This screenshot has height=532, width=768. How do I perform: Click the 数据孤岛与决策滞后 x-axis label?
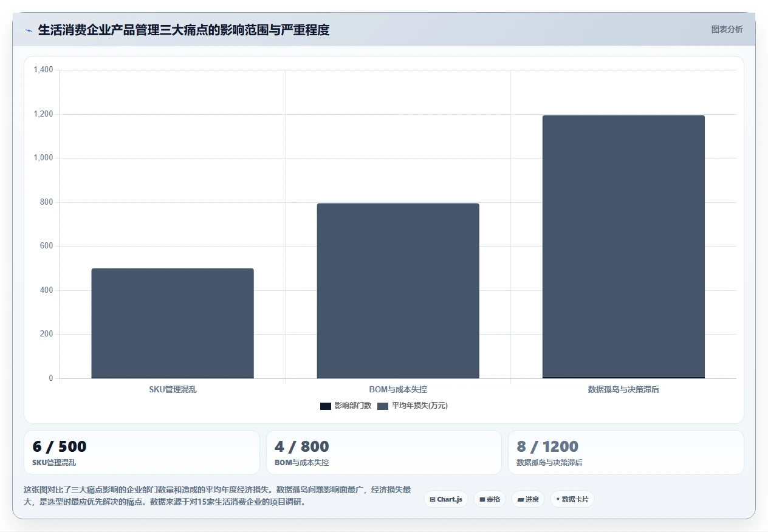click(623, 389)
